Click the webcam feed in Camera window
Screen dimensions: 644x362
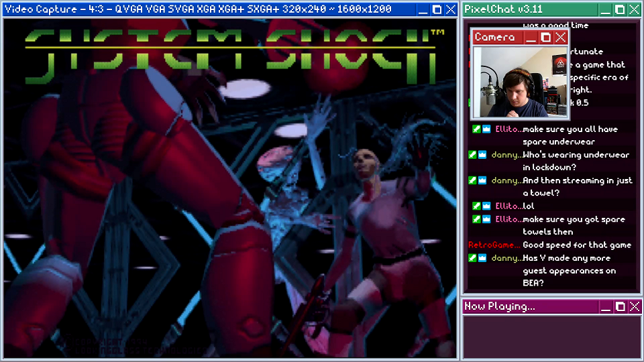point(521,82)
